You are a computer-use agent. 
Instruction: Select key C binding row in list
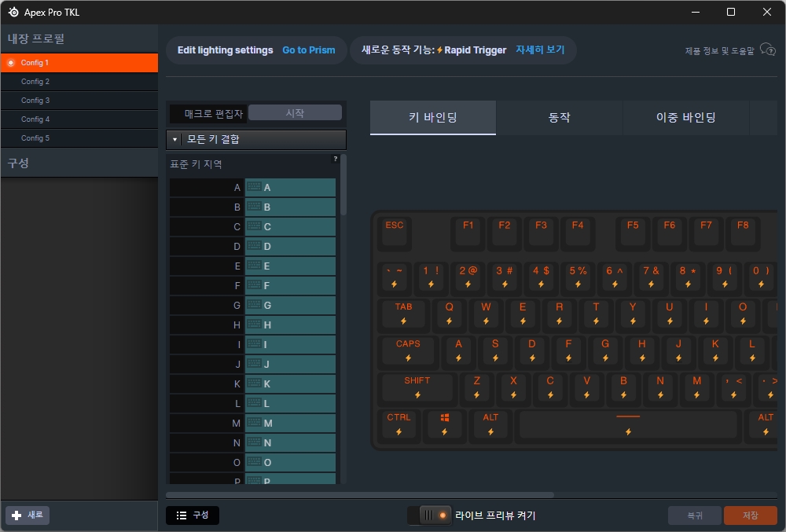coord(252,227)
